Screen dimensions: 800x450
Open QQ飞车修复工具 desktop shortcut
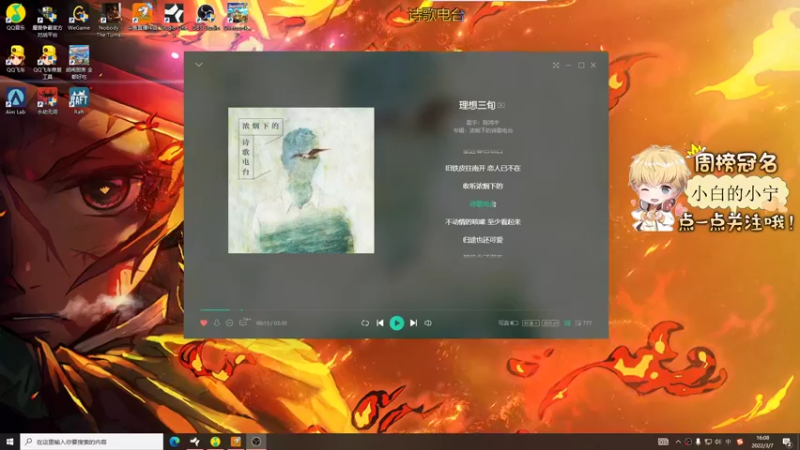(x=47, y=62)
